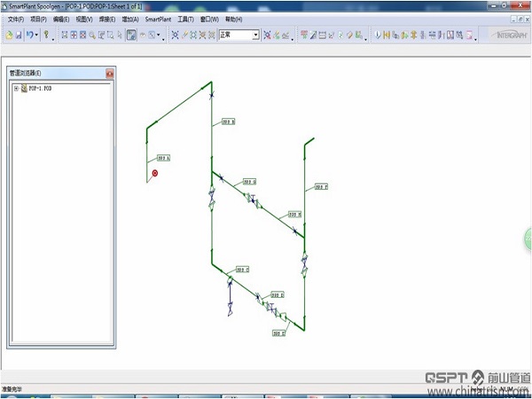
Task: Select POP-1.POD in the pipeline browser
Action: point(41,88)
